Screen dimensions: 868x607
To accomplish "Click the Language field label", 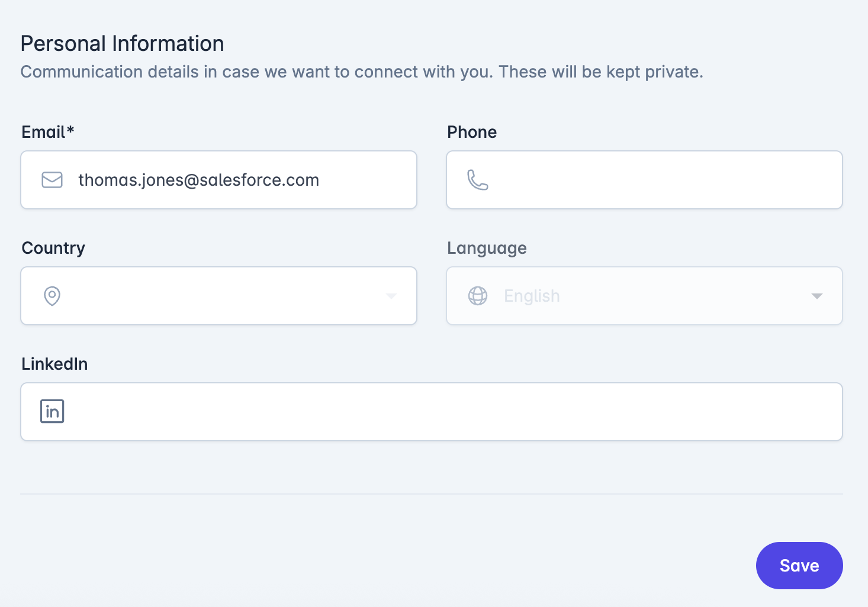I will pos(487,248).
